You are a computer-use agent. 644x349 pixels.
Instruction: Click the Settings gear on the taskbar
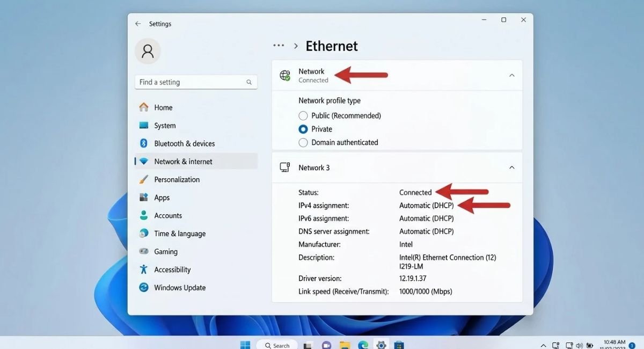381,345
